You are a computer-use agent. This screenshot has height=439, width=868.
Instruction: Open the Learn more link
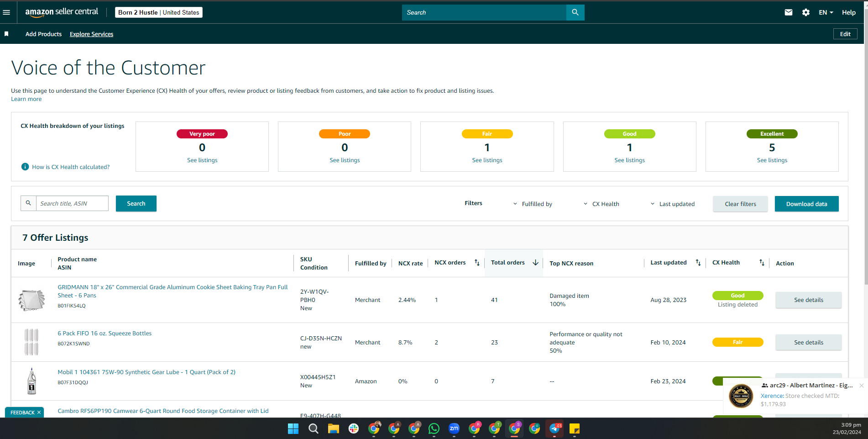[26, 99]
